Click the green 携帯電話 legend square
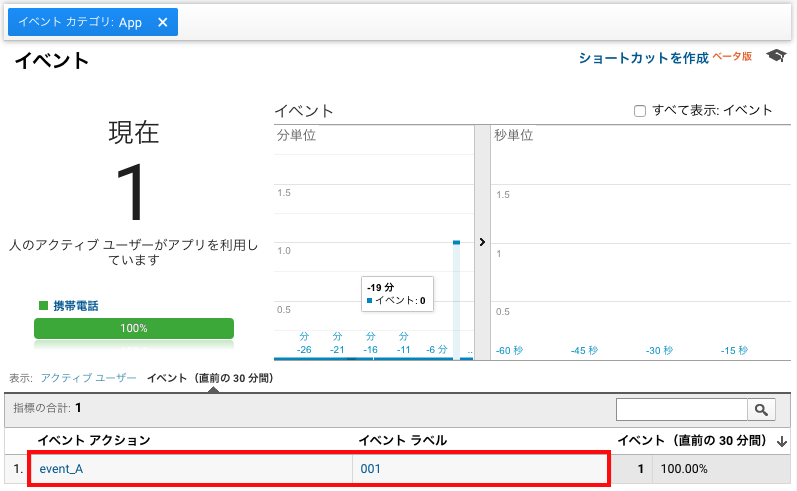797x491 pixels. click(x=44, y=305)
